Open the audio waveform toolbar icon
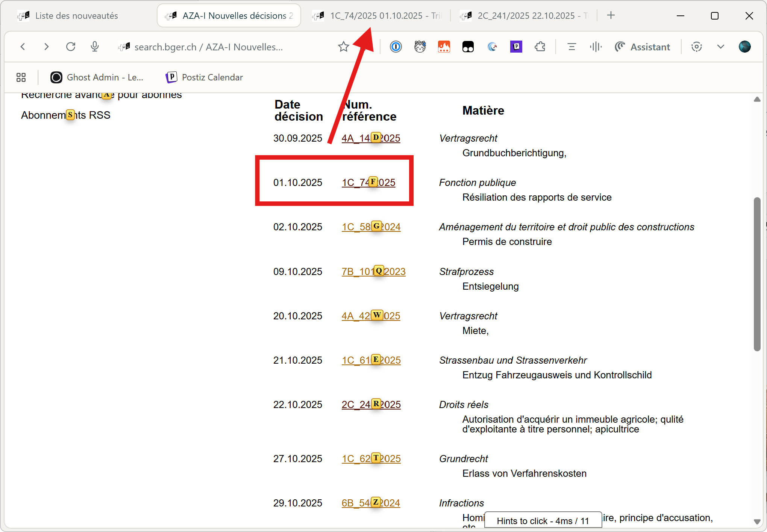The image size is (767, 532). pyautogui.click(x=596, y=47)
